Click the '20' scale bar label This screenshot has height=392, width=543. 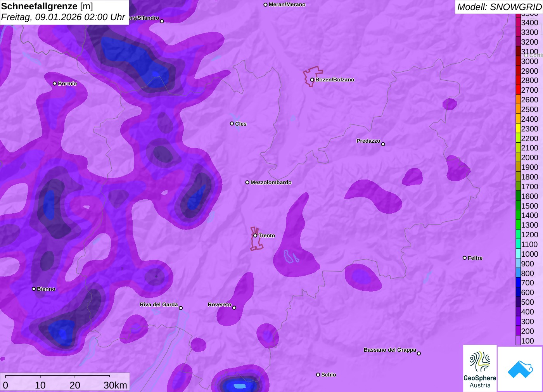pyautogui.click(x=75, y=385)
